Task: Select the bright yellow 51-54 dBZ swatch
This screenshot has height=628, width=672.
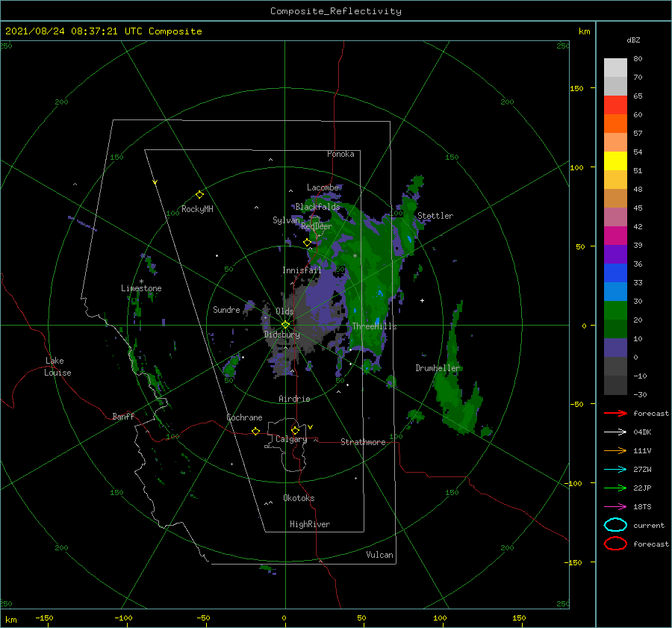Action: (615, 161)
